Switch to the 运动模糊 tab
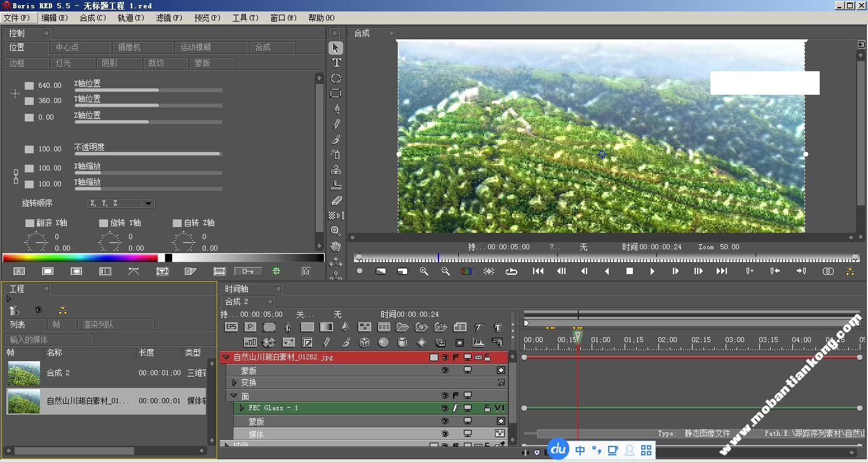The height and width of the screenshot is (463, 868). coord(212,48)
